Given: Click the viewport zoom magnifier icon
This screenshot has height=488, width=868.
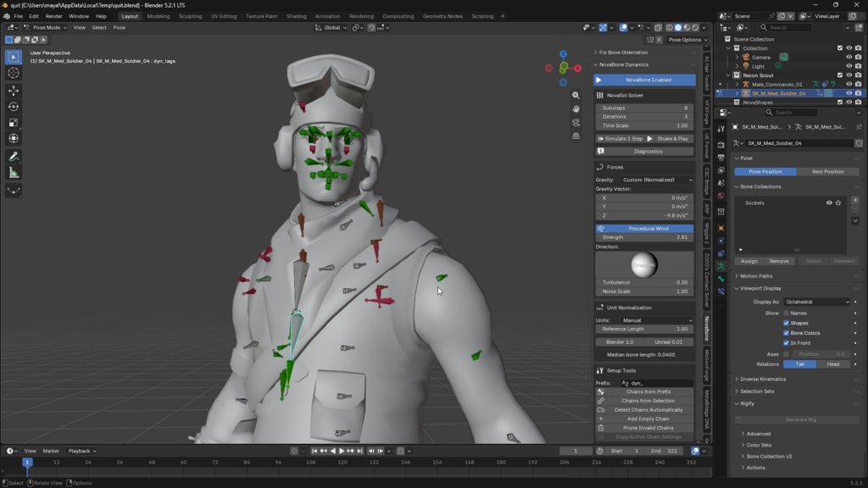Looking at the screenshot, I should (576, 95).
